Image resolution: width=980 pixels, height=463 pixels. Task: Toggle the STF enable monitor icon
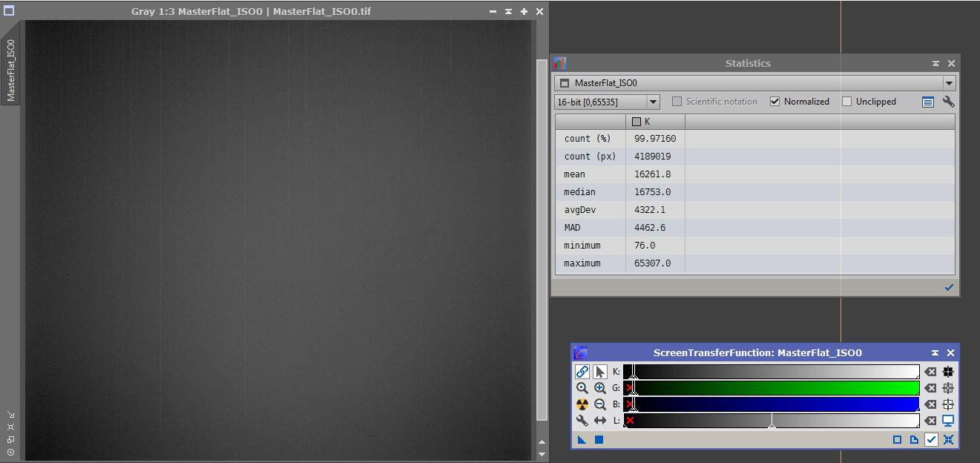(x=948, y=421)
